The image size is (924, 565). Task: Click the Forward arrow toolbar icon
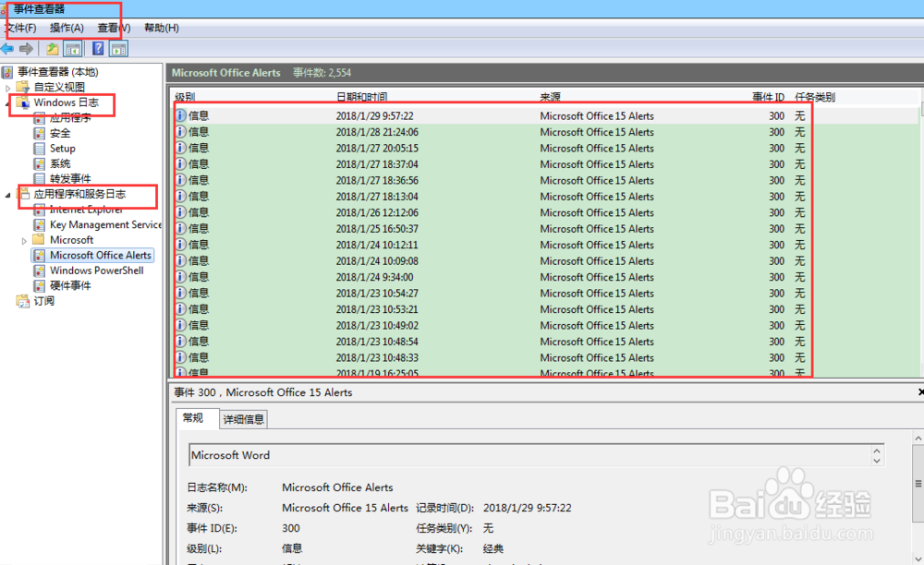coord(26,49)
